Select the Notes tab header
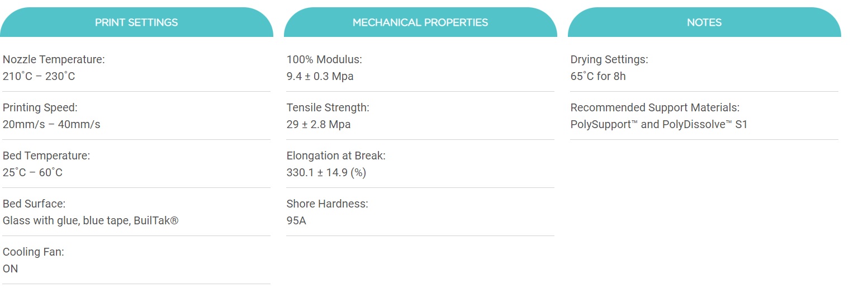This screenshot has height=292, width=868. (704, 22)
